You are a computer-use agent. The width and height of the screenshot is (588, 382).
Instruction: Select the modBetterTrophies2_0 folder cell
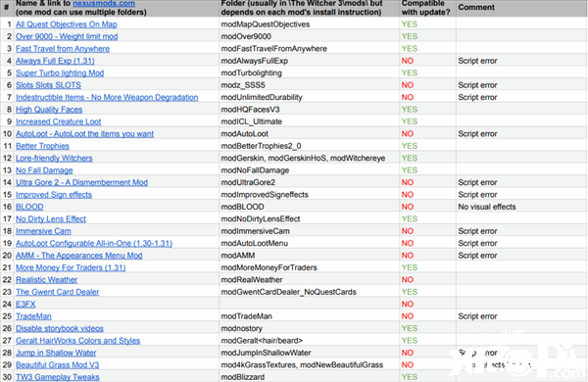pyautogui.click(x=310, y=146)
